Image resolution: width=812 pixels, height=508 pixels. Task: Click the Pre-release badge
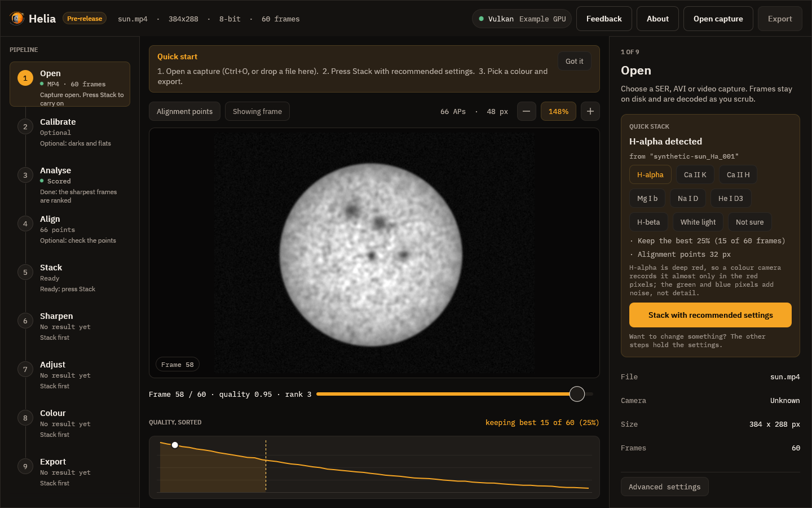point(85,19)
